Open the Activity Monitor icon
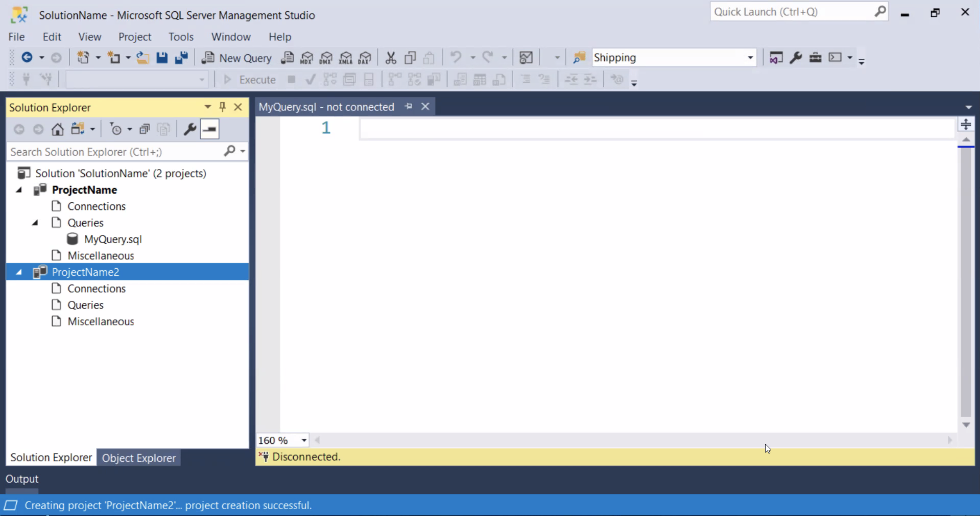The height and width of the screenshot is (516, 980). [526, 57]
